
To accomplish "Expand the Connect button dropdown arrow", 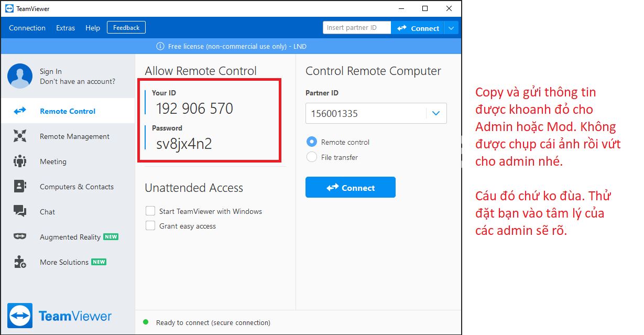I will coord(451,27).
